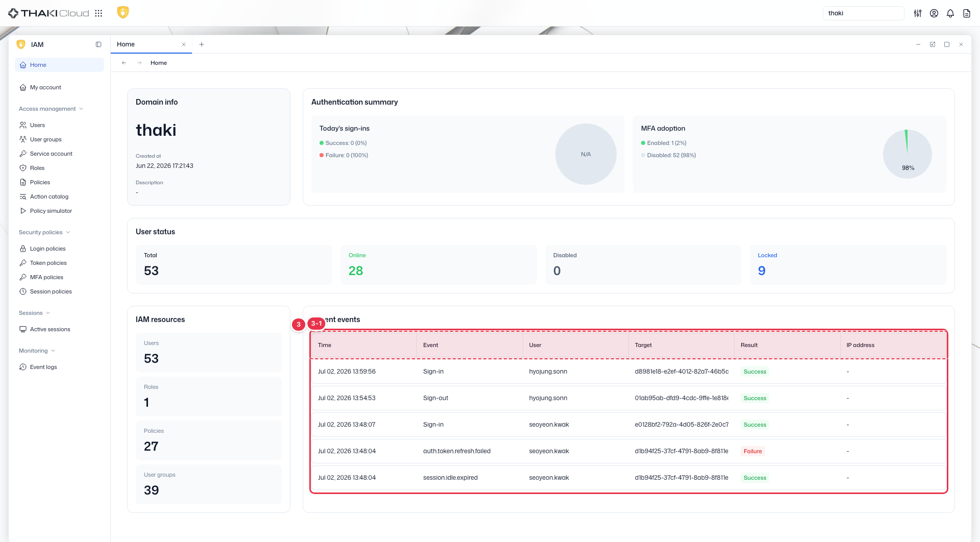Click the yellow IAM shield icon in top bar

[x=123, y=12]
